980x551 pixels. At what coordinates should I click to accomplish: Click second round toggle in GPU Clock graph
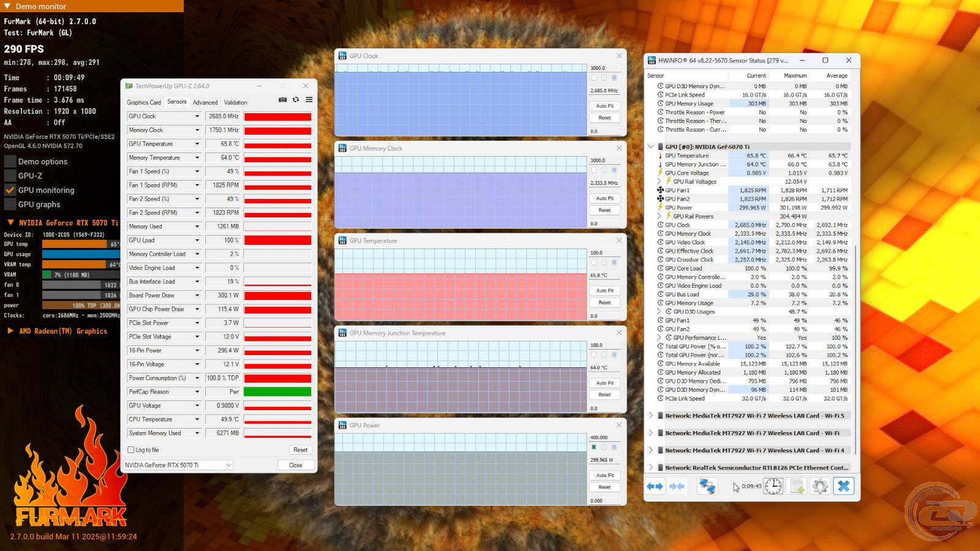pos(604,78)
